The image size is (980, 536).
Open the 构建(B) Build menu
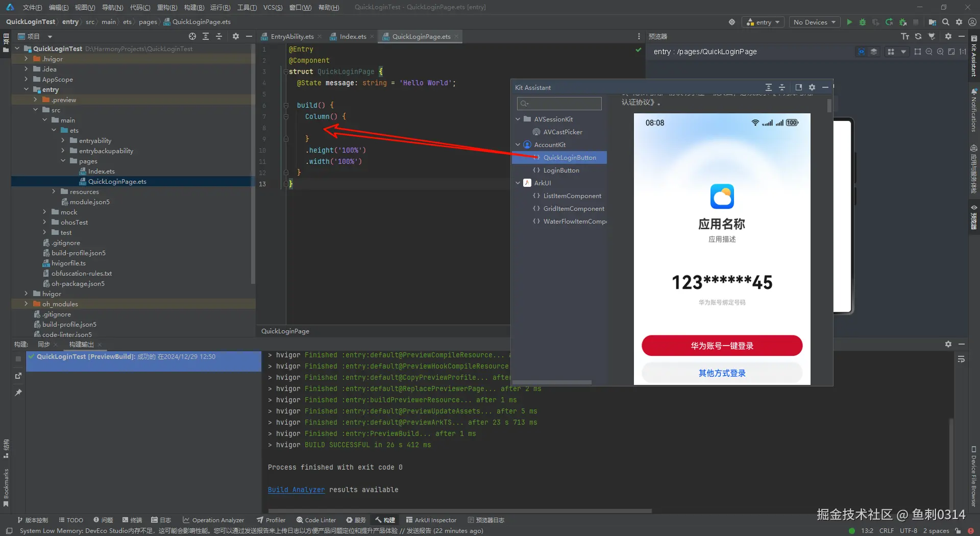pyautogui.click(x=194, y=7)
